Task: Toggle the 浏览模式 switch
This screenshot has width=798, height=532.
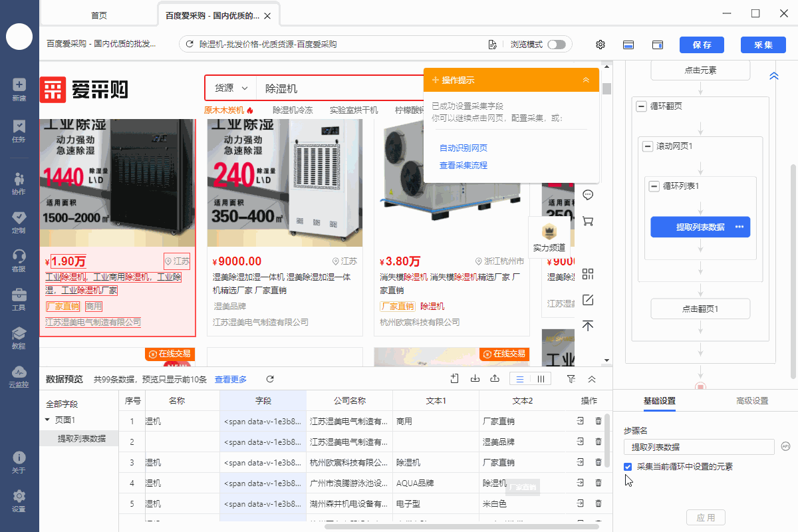Action: (x=556, y=45)
